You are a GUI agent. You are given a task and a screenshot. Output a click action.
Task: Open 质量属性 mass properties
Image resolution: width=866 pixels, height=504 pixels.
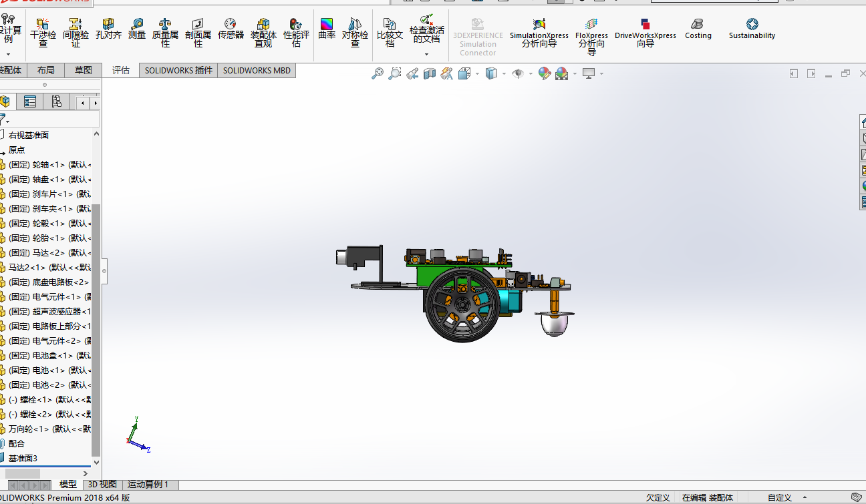coord(165,33)
